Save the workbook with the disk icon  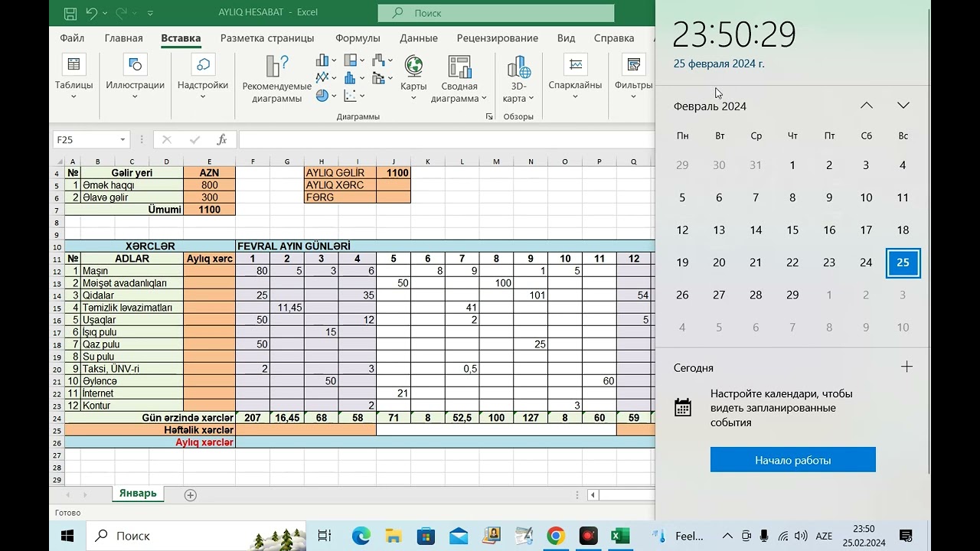70,13
